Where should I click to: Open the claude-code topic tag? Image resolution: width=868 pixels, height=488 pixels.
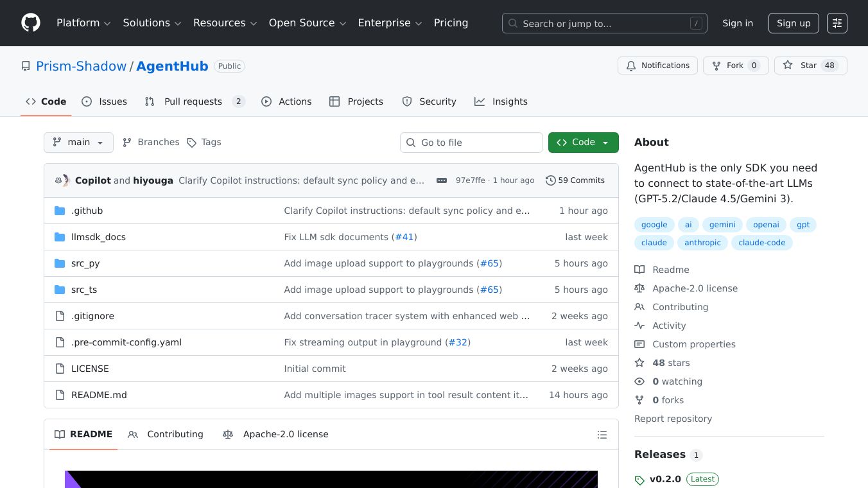762,243
